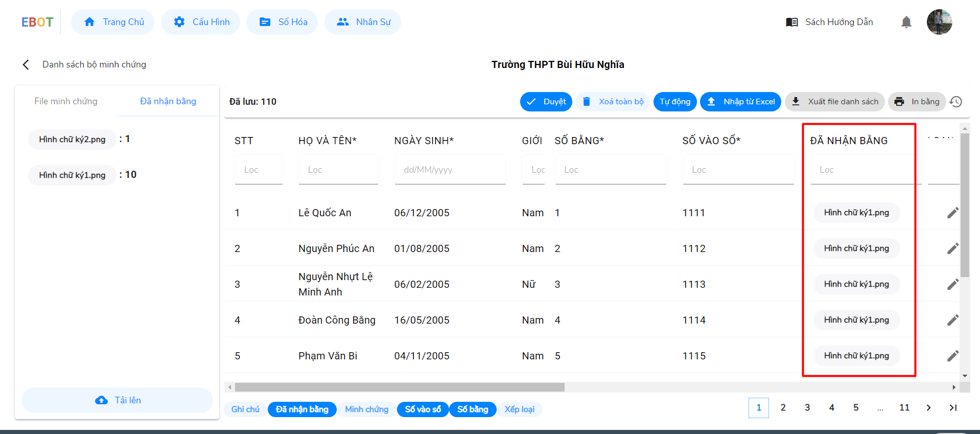Open the Cấu Hình menu

point(201,22)
